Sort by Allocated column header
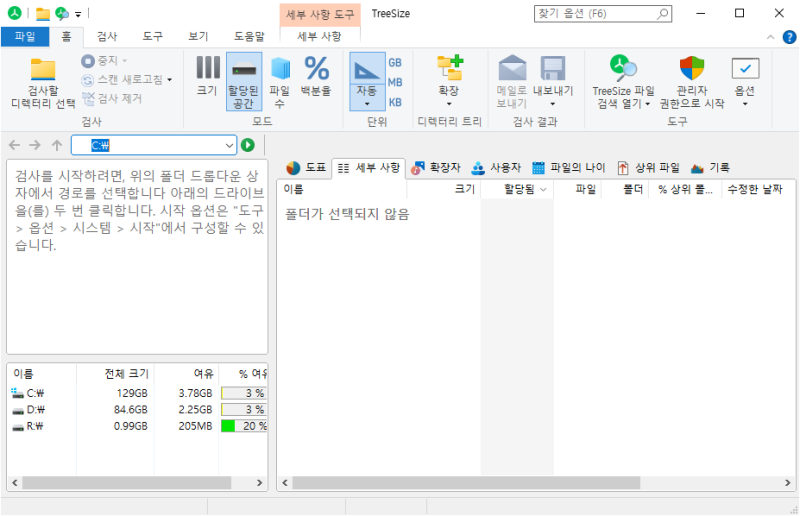 (x=517, y=189)
